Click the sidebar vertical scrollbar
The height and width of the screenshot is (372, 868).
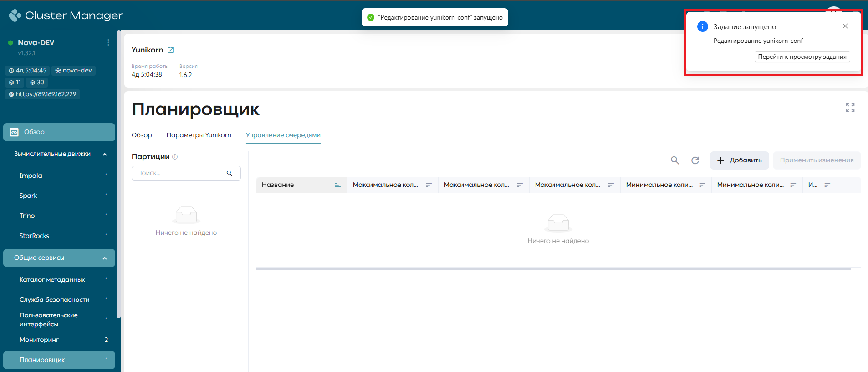coord(118,174)
